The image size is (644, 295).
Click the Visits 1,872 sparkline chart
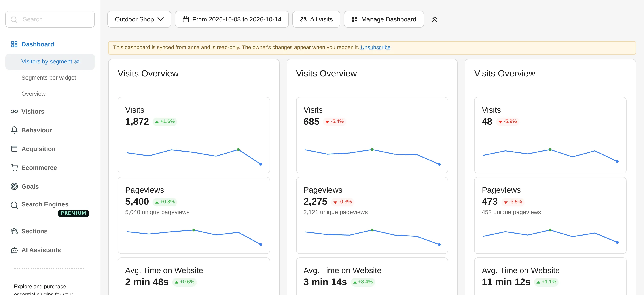click(194, 157)
